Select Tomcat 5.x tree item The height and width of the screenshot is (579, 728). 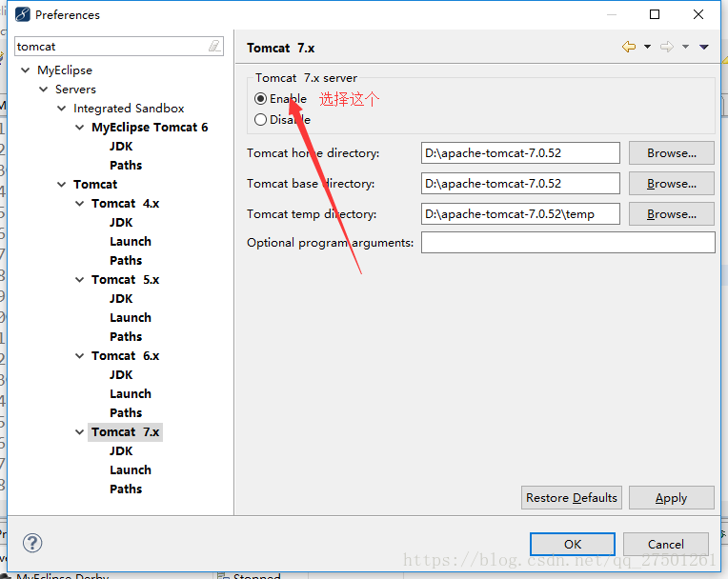click(126, 280)
